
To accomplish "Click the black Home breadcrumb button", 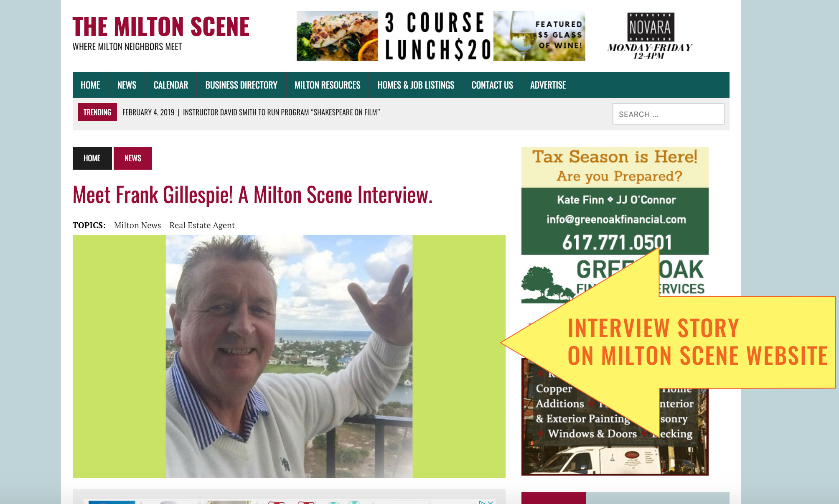I will pos(92,158).
